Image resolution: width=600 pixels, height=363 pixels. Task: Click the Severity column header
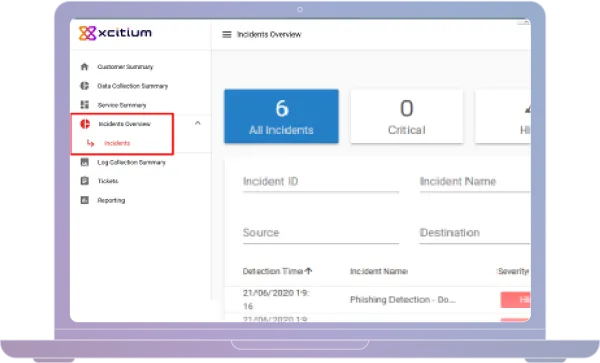[x=513, y=271]
